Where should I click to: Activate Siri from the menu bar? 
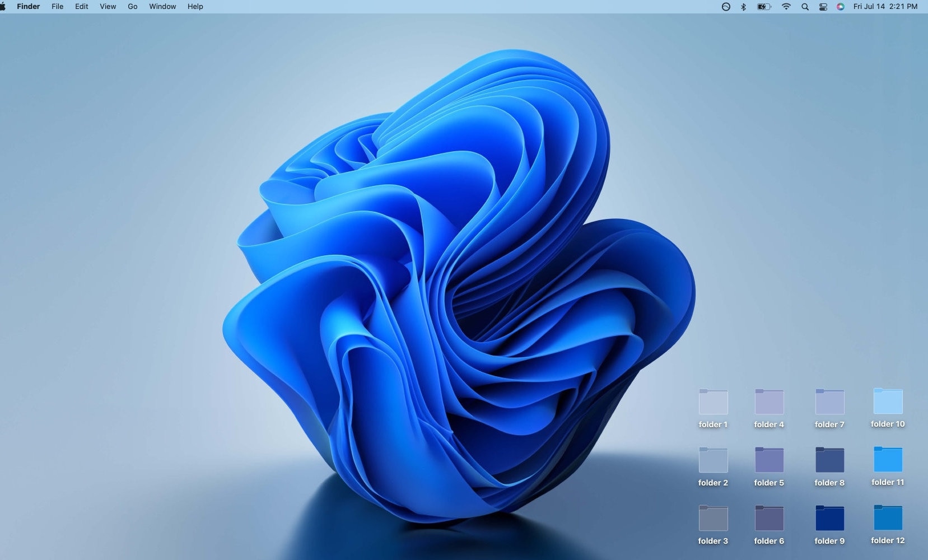pyautogui.click(x=840, y=6)
